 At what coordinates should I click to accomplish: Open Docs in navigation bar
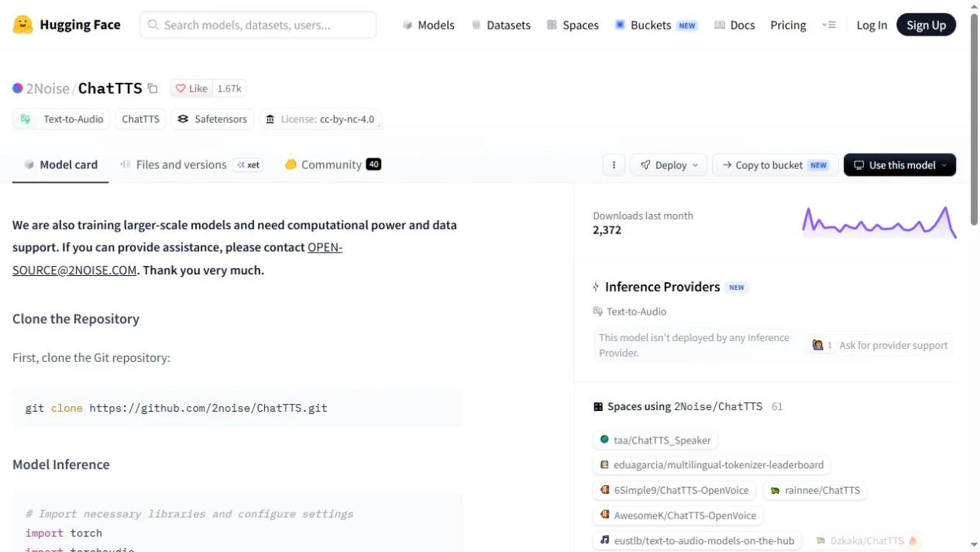pos(734,25)
